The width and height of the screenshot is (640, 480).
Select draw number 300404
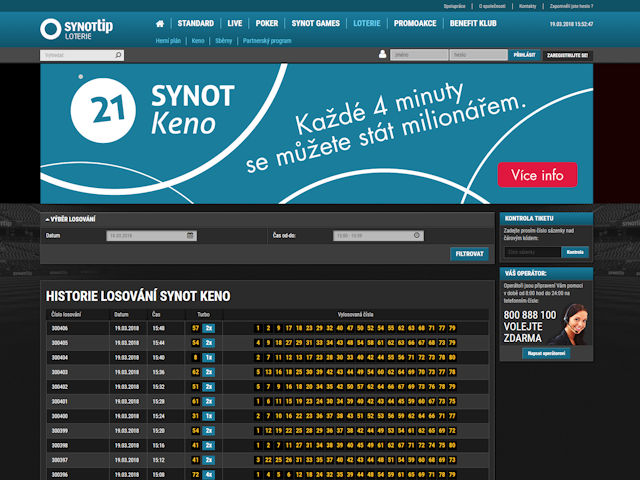tap(60, 358)
